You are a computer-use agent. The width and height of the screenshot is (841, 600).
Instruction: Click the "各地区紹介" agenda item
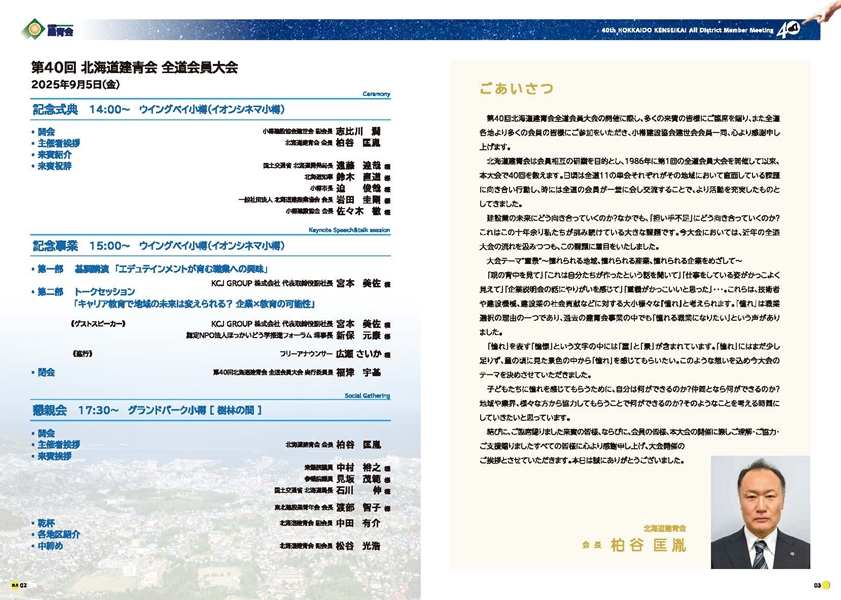click(58, 535)
